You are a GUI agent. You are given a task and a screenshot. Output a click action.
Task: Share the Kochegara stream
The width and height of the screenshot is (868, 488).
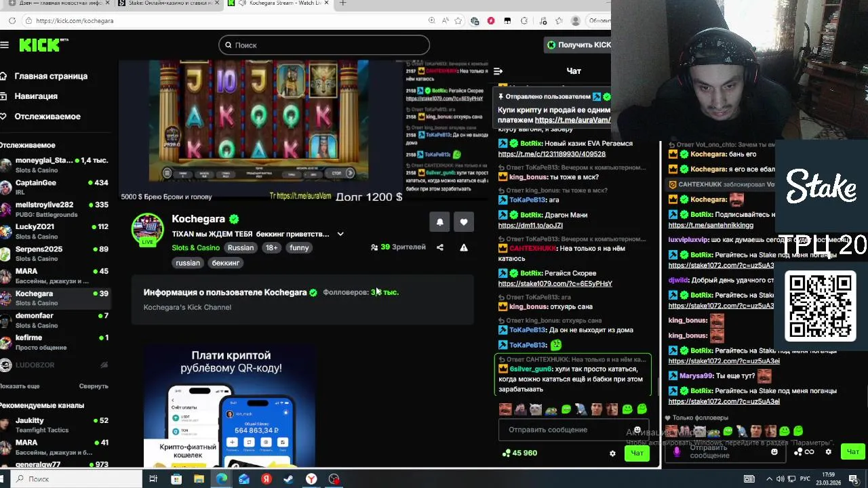click(x=440, y=247)
